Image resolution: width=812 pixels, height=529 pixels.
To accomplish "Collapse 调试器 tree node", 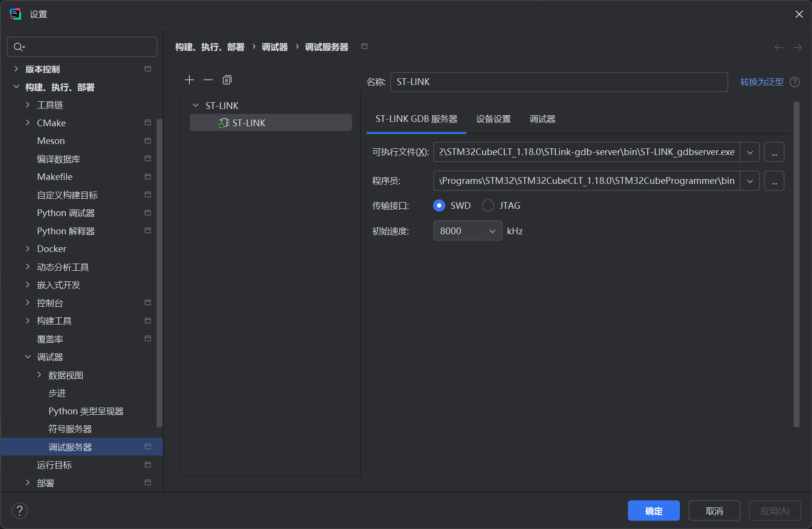I will pos(28,357).
